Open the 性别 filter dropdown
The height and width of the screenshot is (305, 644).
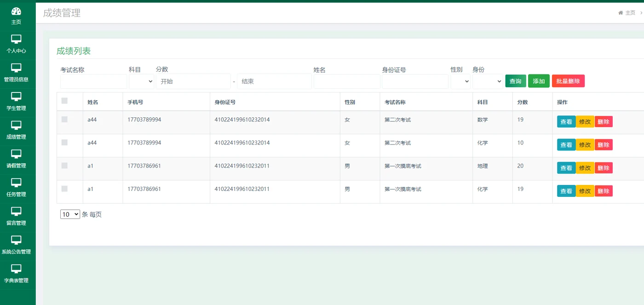pos(460,81)
